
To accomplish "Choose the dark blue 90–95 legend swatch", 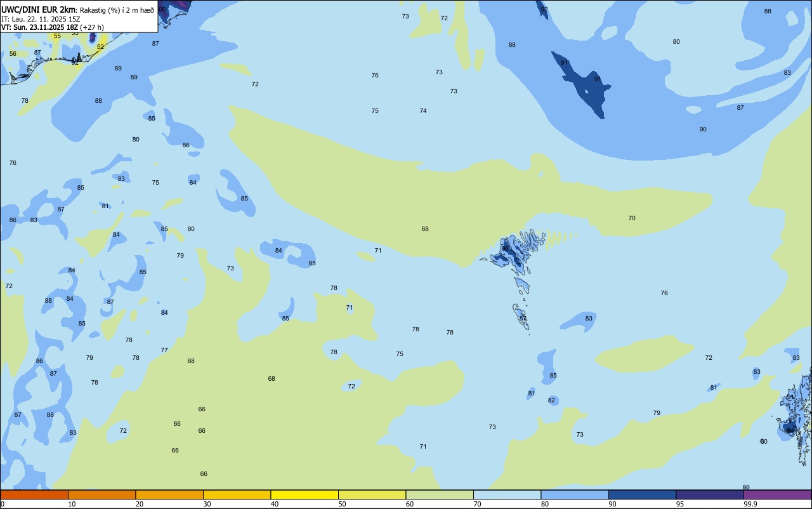I will 642,494.
